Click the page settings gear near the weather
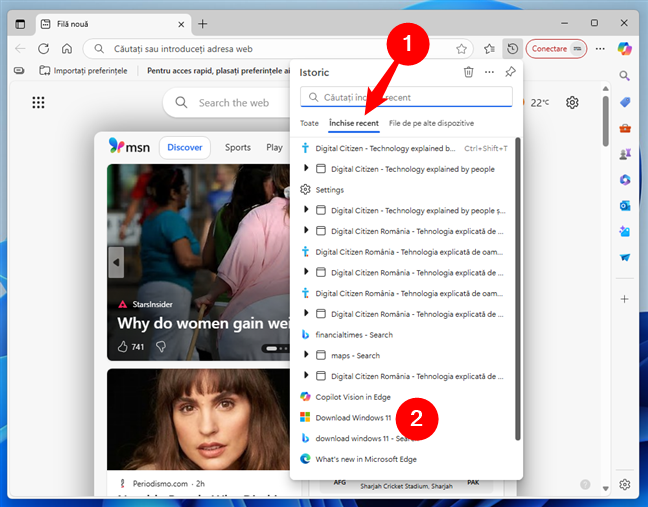This screenshot has width=648, height=507. pyautogui.click(x=573, y=102)
